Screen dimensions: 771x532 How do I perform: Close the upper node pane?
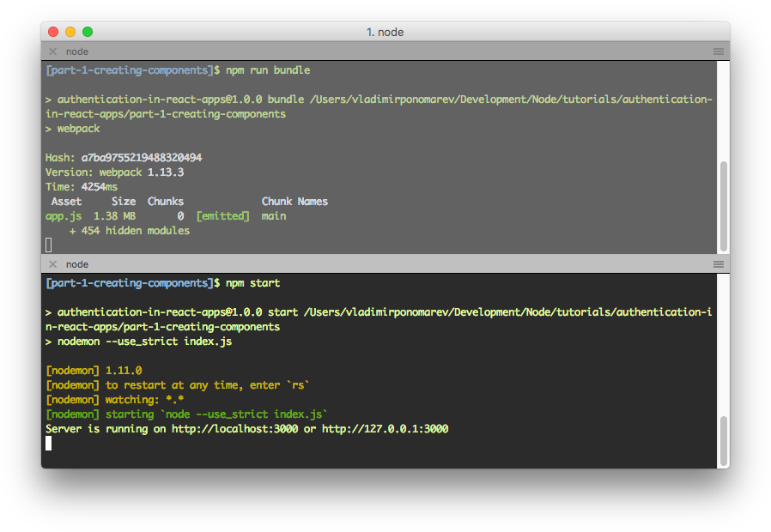click(53, 51)
